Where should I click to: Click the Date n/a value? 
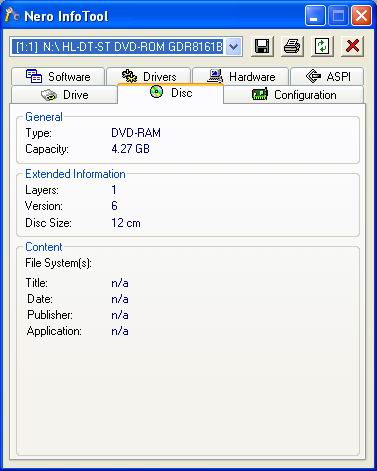click(120, 299)
